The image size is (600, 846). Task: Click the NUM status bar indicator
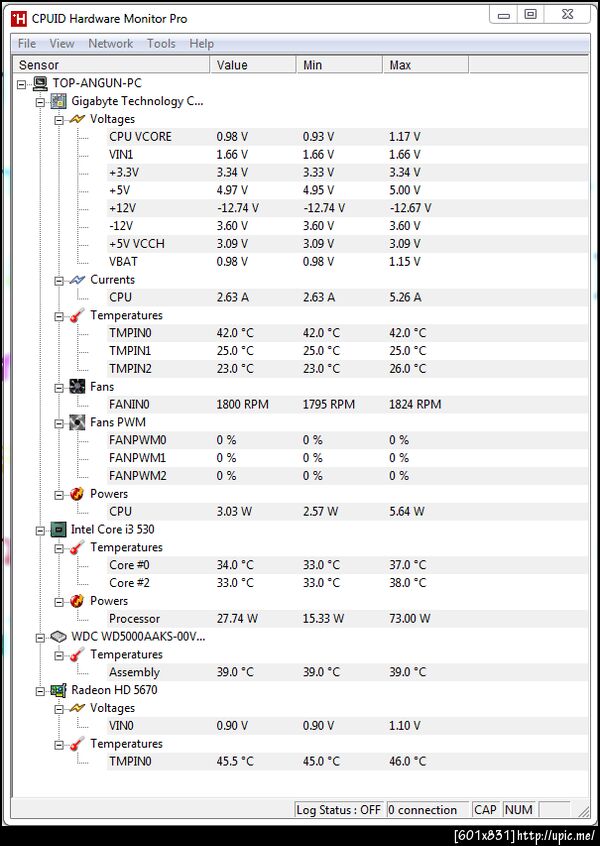519,809
